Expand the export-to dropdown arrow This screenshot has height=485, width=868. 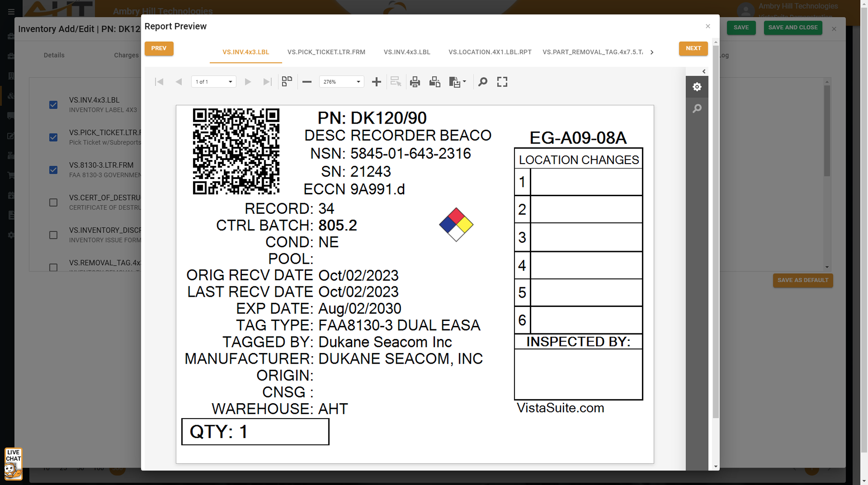464,82
